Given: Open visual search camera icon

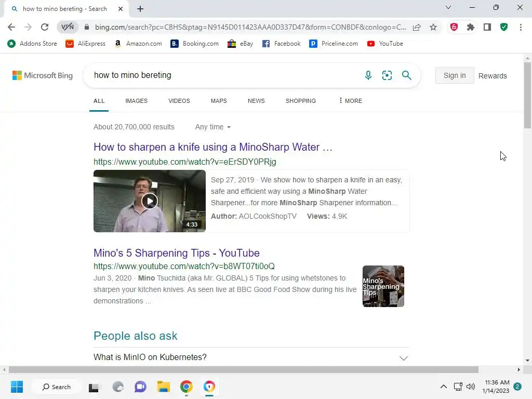Looking at the screenshot, I should (x=387, y=75).
